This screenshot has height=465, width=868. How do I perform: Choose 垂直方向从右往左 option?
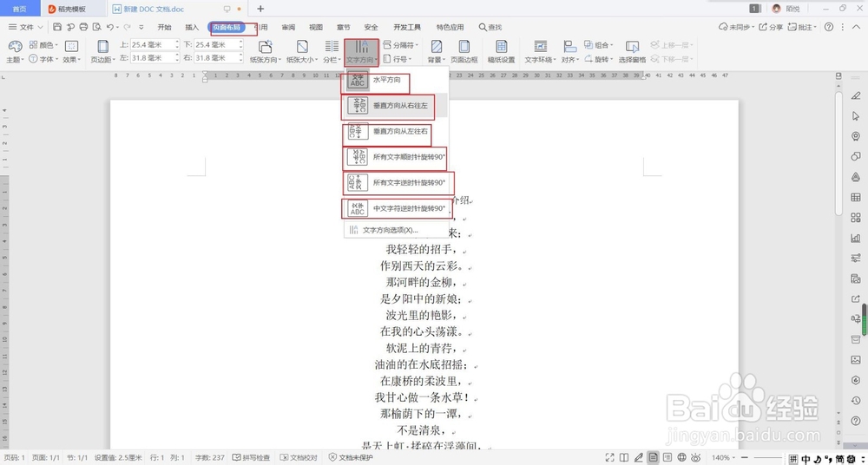point(396,106)
